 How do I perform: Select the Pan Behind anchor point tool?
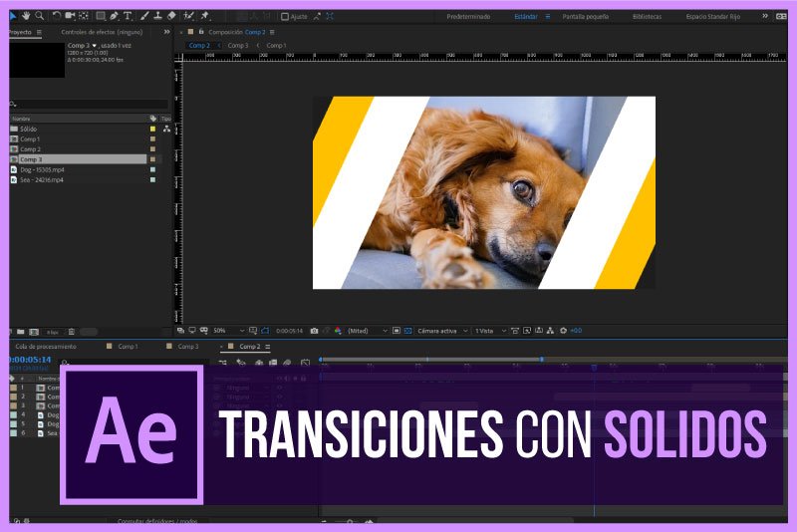(x=84, y=16)
